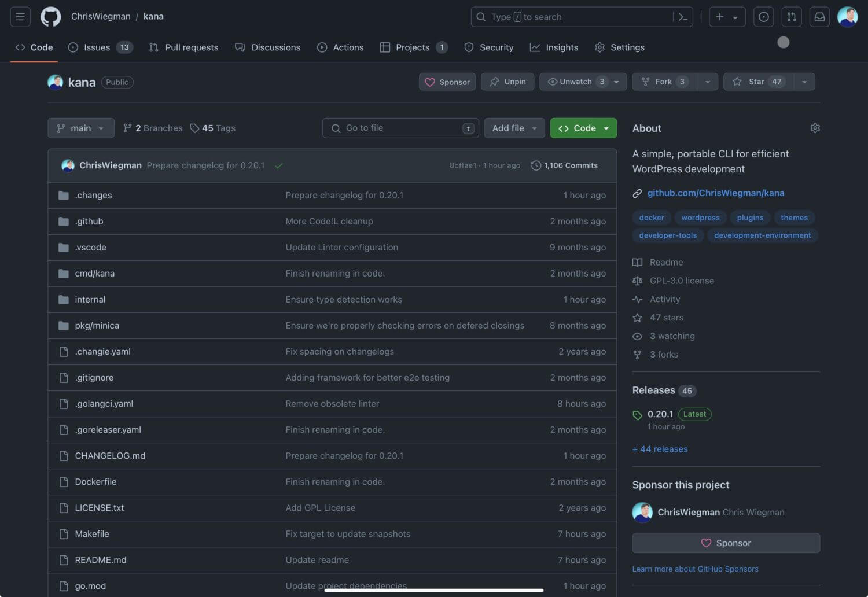Click the Type / to search field
This screenshot has width=868, height=597.
tap(582, 17)
